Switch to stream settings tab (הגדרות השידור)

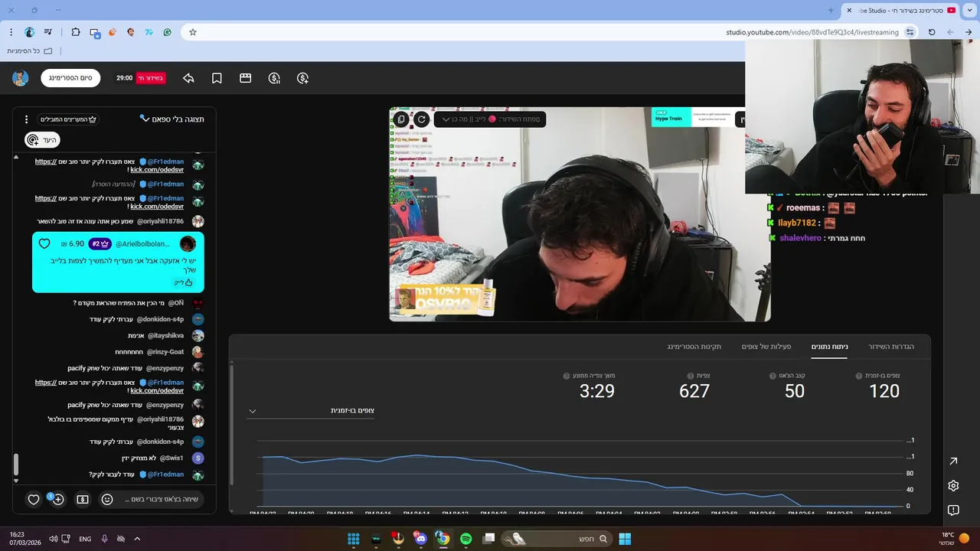coord(891,347)
